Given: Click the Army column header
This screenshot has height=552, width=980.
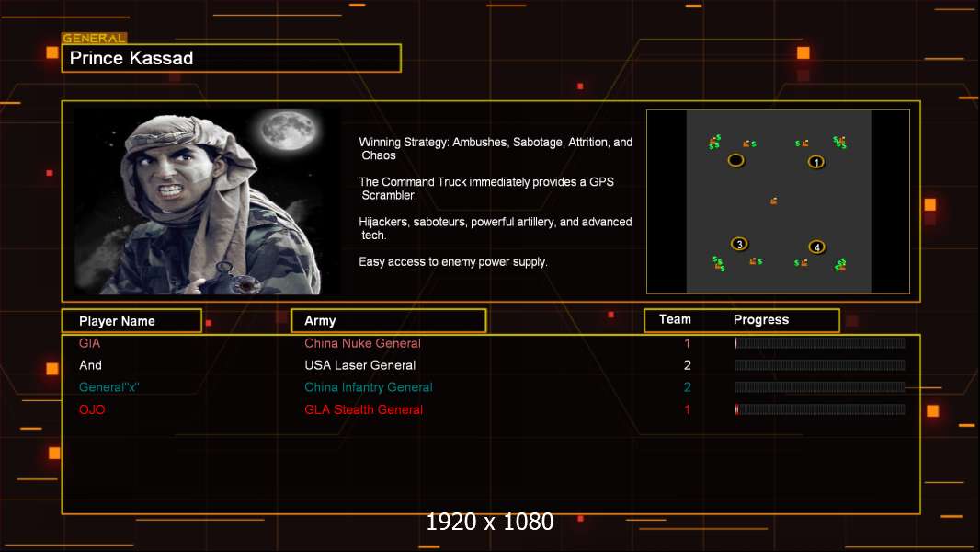Looking at the screenshot, I should pyautogui.click(x=389, y=321).
